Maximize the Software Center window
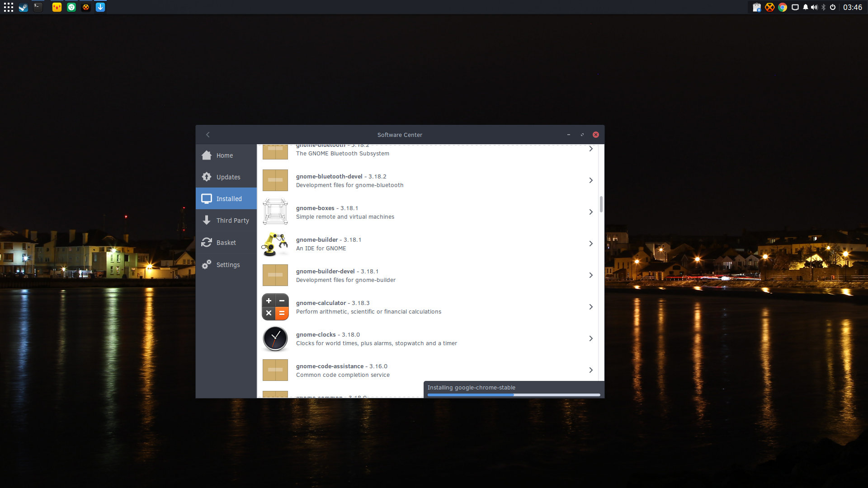 coord(582,135)
